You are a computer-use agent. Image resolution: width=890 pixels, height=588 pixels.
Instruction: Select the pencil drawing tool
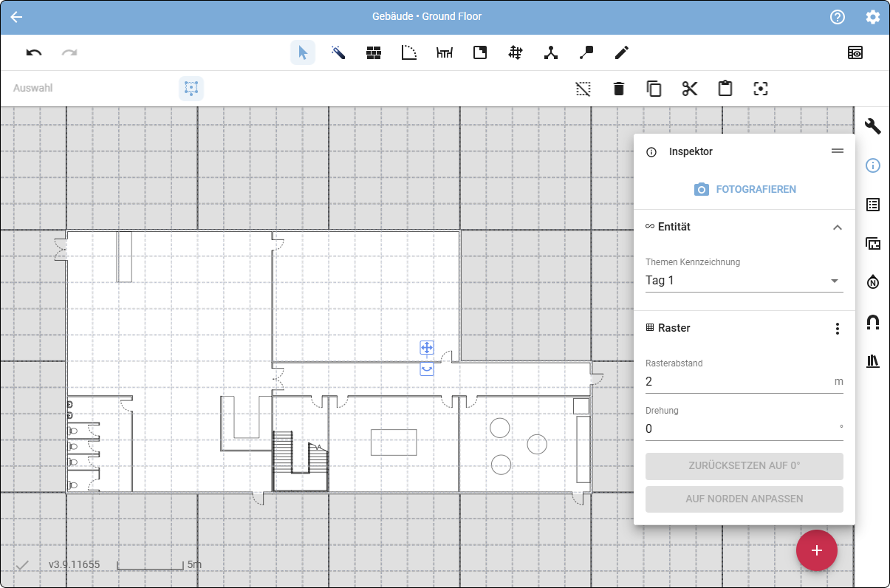pos(622,52)
